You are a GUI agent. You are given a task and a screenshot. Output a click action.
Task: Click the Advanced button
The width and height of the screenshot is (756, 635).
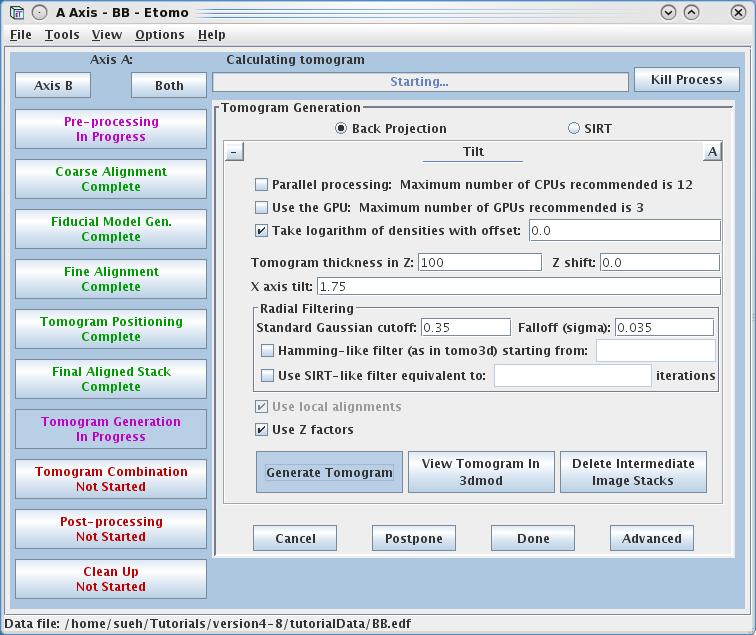coord(652,538)
